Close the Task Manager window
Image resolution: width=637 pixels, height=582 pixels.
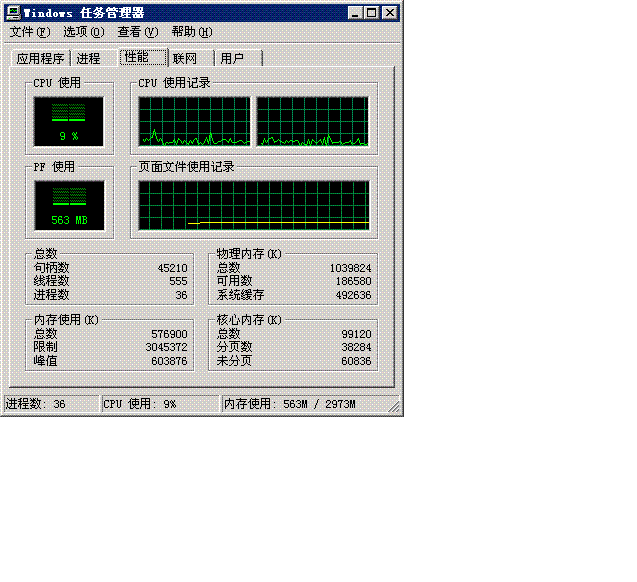[390, 13]
